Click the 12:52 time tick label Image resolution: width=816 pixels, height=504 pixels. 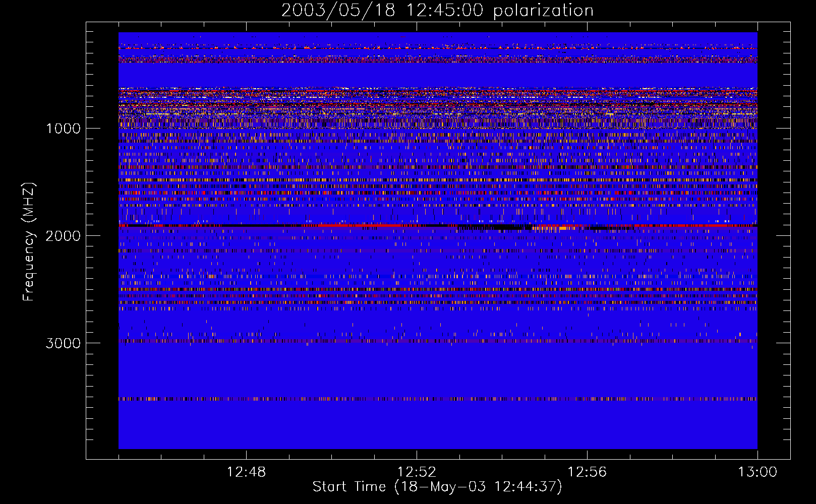[x=417, y=472]
